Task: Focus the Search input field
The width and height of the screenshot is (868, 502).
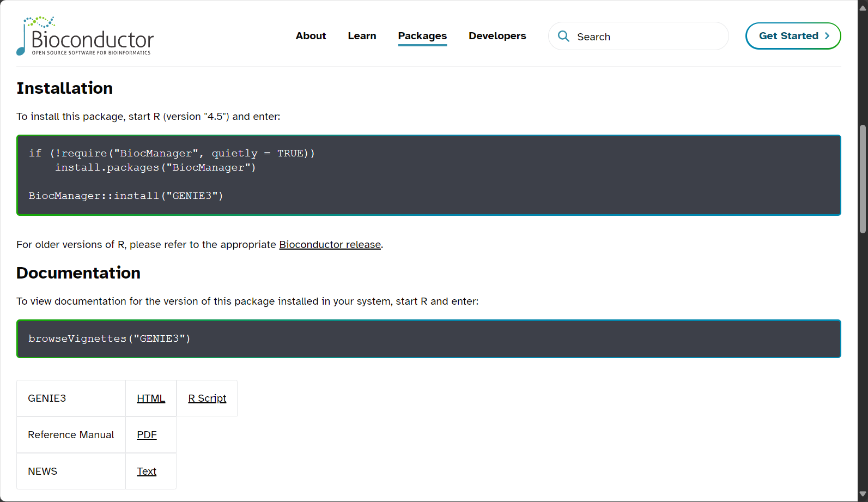Action: pyautogui.click(x=639, y=37)
